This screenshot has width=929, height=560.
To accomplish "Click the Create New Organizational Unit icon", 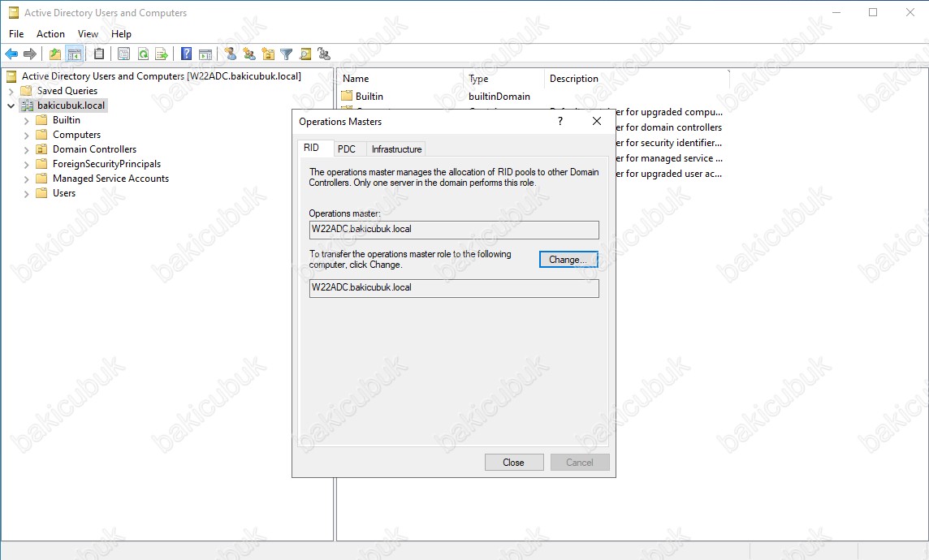I will click(x=269, y=54).
